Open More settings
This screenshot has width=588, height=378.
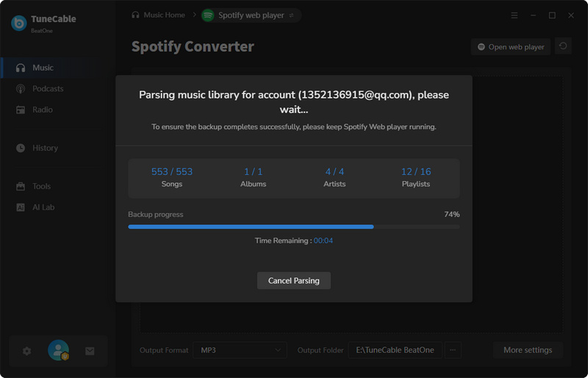(x=528, y=350)
